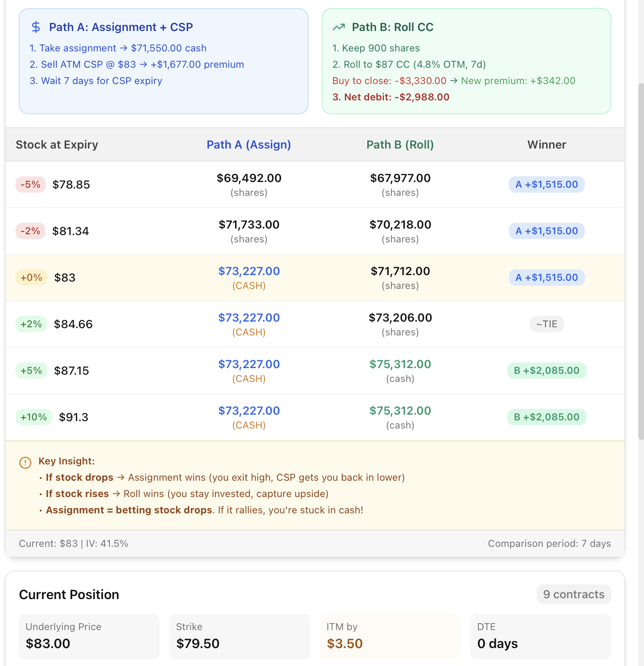The image size is (644, 666).
Task: Click Current: $83 | IV: 41.5% footer
Action: 73,544
